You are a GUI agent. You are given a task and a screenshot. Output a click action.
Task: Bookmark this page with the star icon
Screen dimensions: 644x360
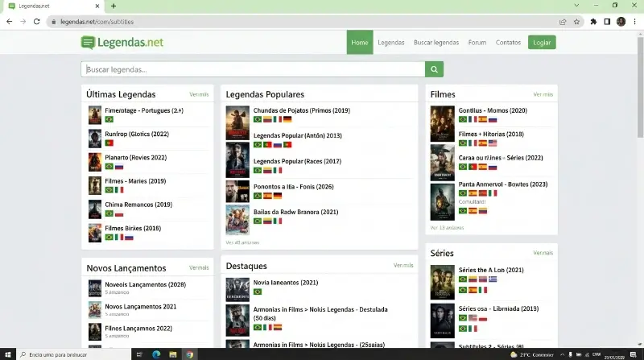point(576,22)
